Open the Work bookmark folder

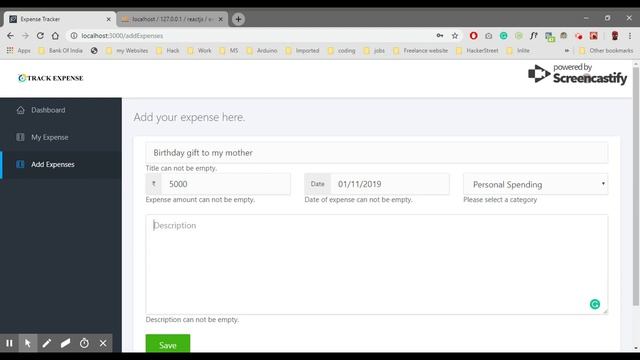[200, 51]
